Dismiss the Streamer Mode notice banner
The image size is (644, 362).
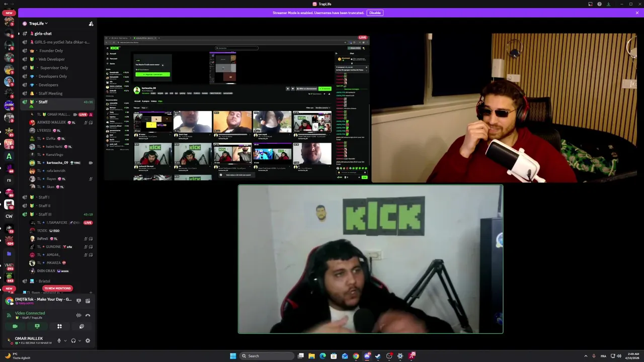[x=637, y=13]
